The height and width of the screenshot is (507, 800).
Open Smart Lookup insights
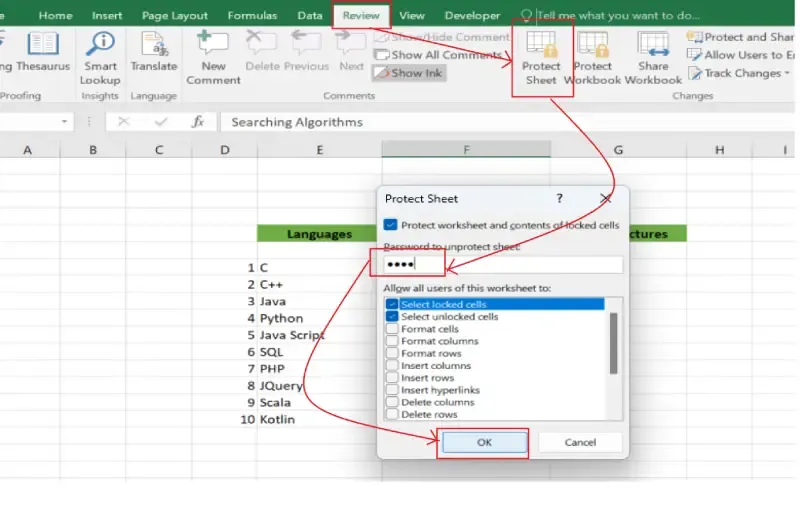pyautogui.click(x=100, y=58)
